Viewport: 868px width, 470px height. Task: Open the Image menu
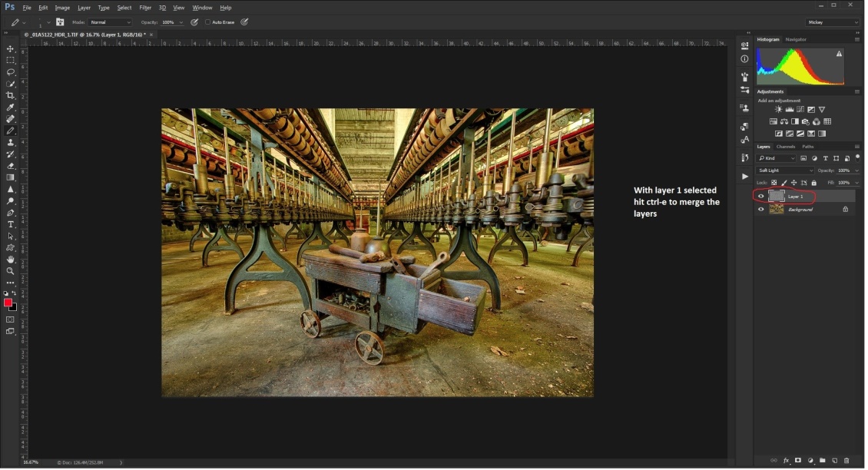tap(62, 8)
